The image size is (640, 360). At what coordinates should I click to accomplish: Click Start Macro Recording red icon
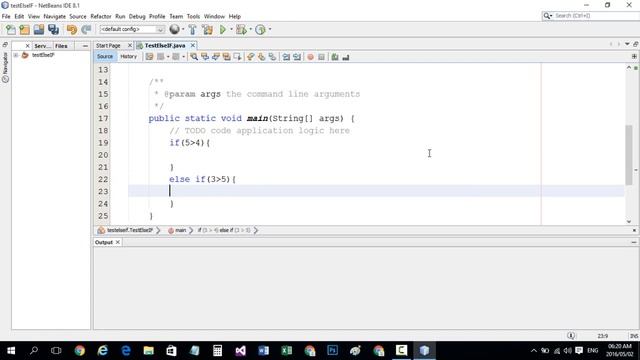[x=311, y=57]
